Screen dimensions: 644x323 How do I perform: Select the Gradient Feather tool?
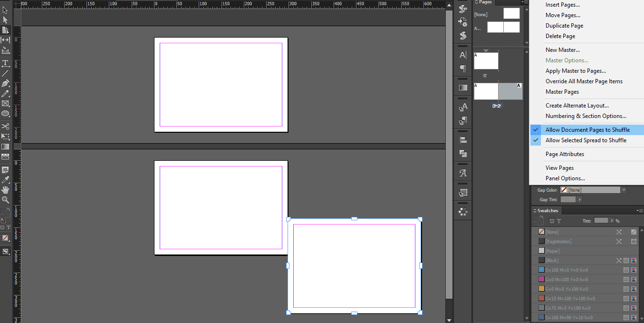pyautogui.click(x=5, y=157)
